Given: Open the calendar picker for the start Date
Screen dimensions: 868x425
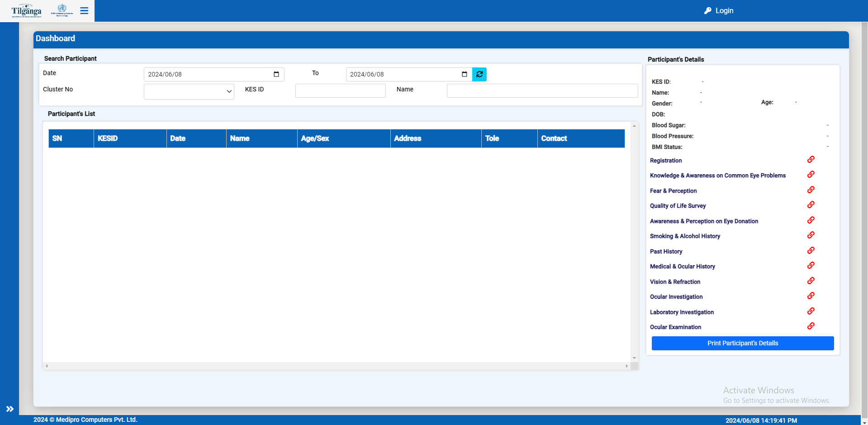Looking at the screenshot, I should click(x=276, y=74).
